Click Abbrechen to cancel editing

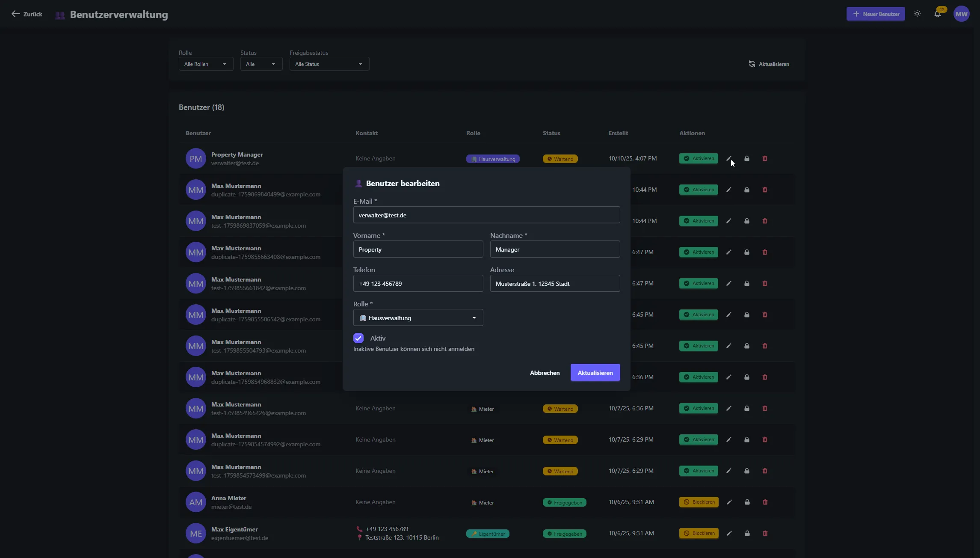coord(545,372)
